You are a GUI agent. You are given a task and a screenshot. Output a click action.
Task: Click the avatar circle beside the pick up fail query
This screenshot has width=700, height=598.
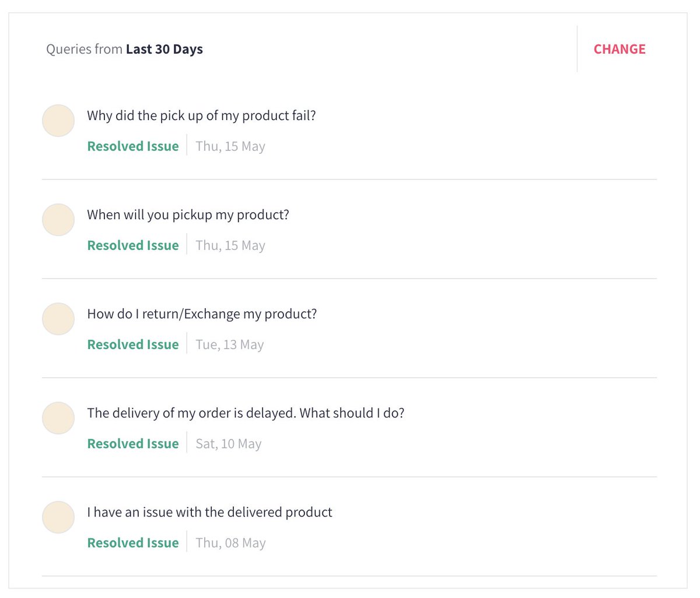[58, 121]
